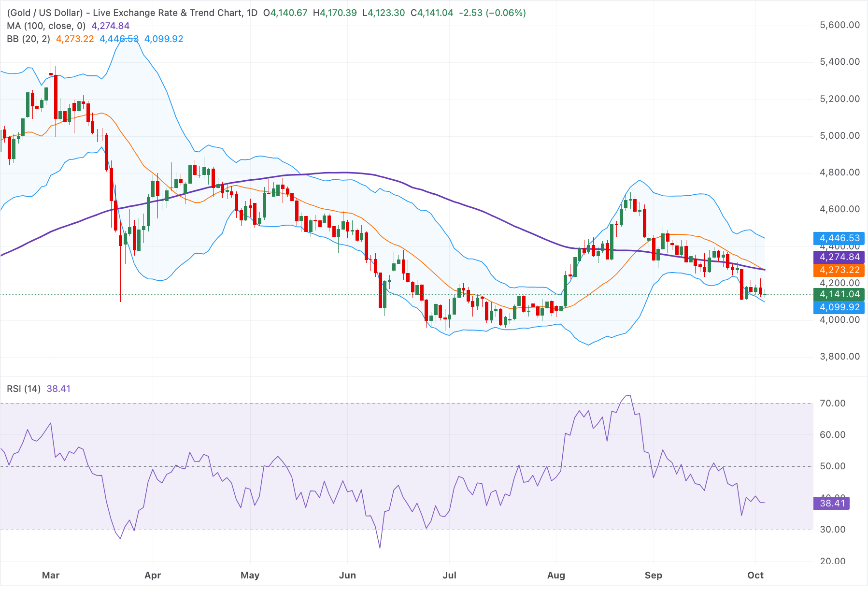Click the Sep label on time axis

(653, 575)
